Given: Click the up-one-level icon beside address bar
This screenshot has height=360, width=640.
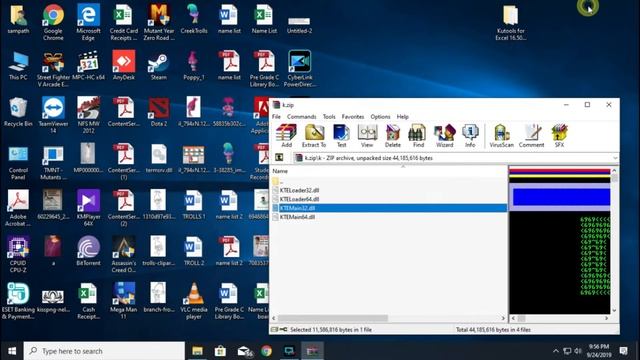Looking at the screenshot, I should [x=279, y=158].
